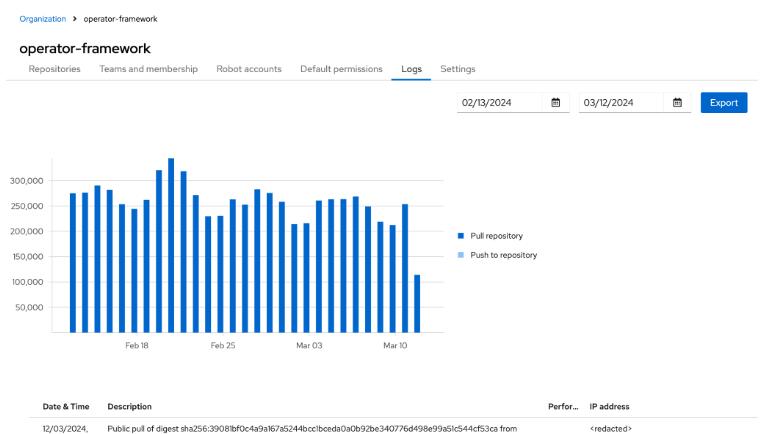Toggle the Push to repository legend swatch
This screenshot has height=434, width=763.
[461, 255]
